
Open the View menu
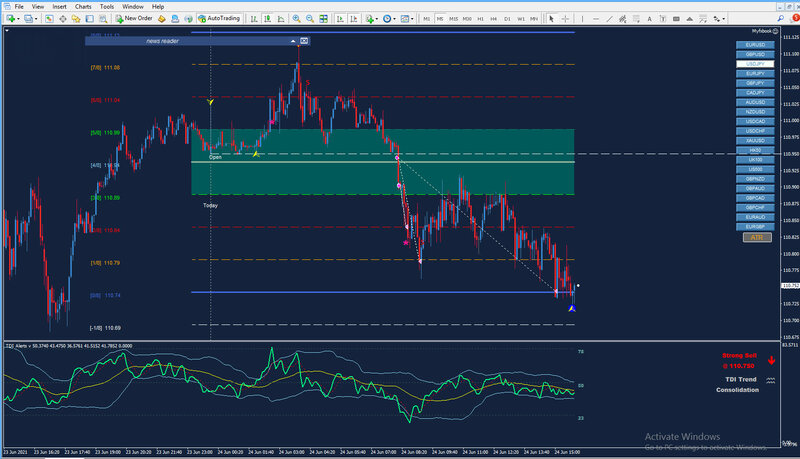coord(38,7)
